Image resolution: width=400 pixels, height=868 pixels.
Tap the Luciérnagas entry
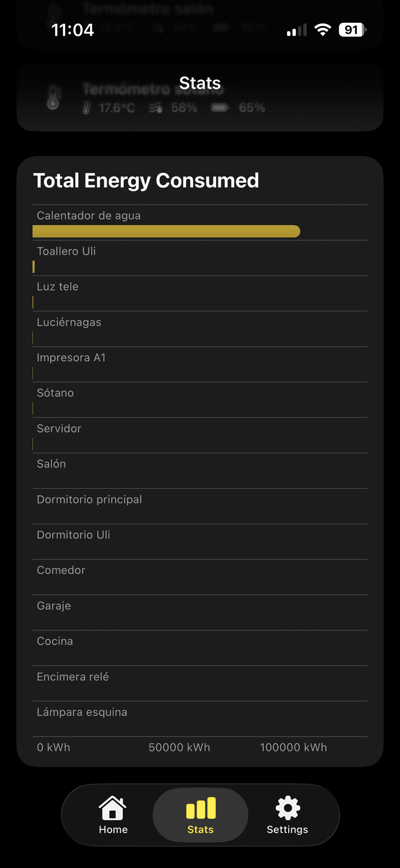click(x=69, y=323)
